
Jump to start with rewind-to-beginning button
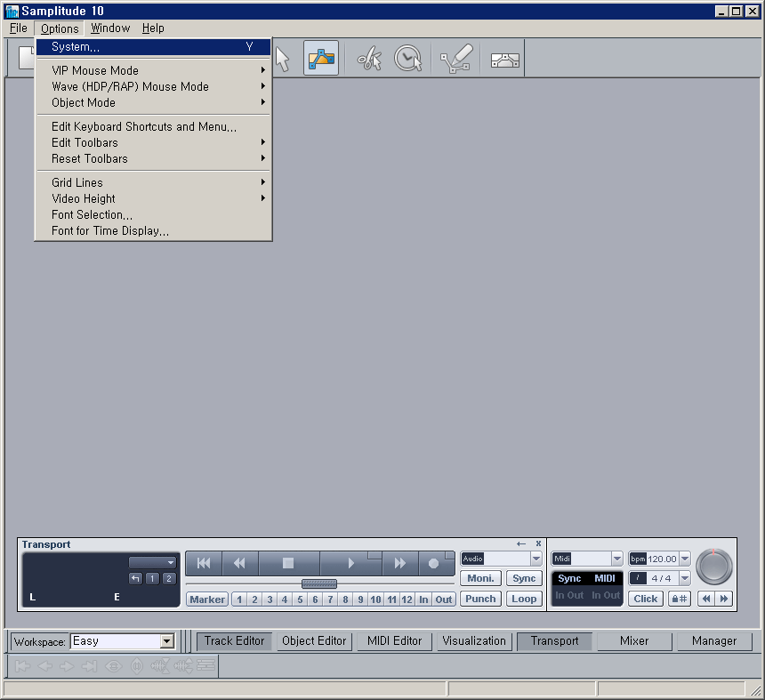point(204,563)
